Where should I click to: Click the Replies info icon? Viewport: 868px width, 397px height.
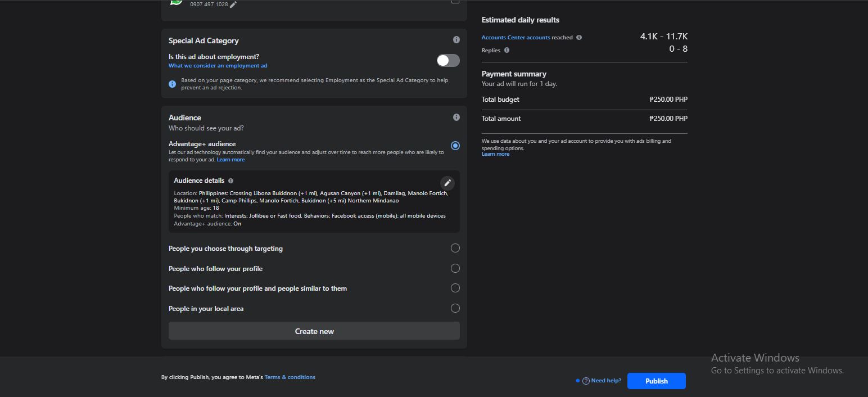507,50
